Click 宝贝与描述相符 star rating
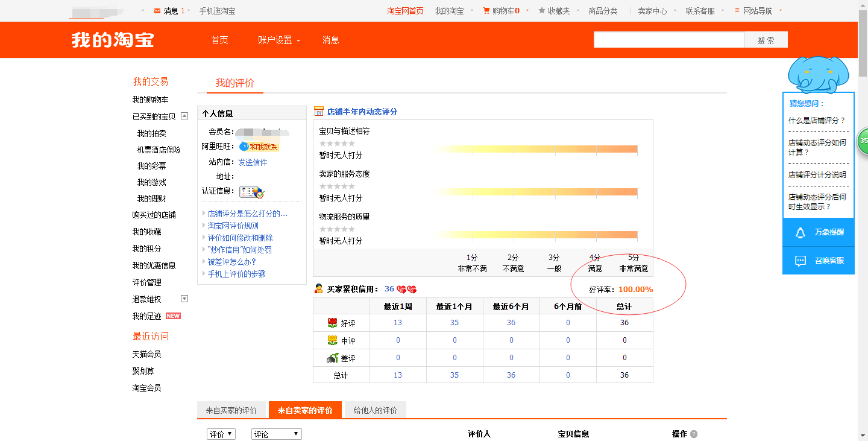868x441 pixels. click(x=337, y=144)
